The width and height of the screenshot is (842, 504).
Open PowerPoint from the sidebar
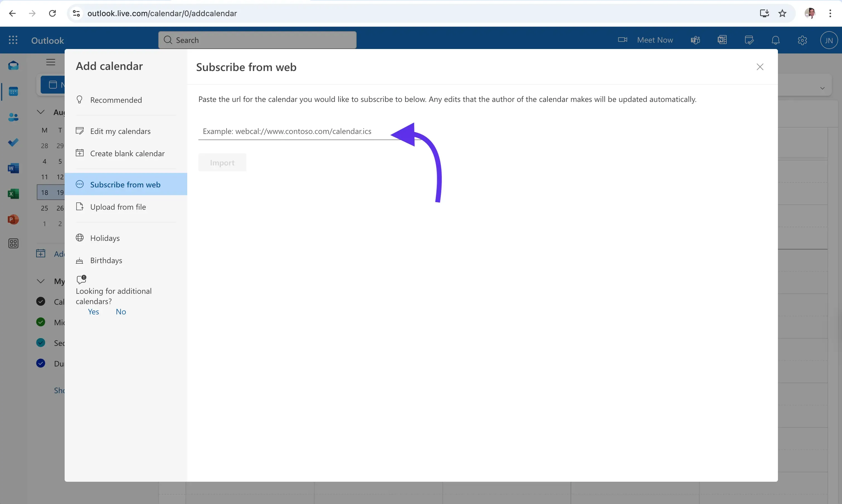coord(13,219)
